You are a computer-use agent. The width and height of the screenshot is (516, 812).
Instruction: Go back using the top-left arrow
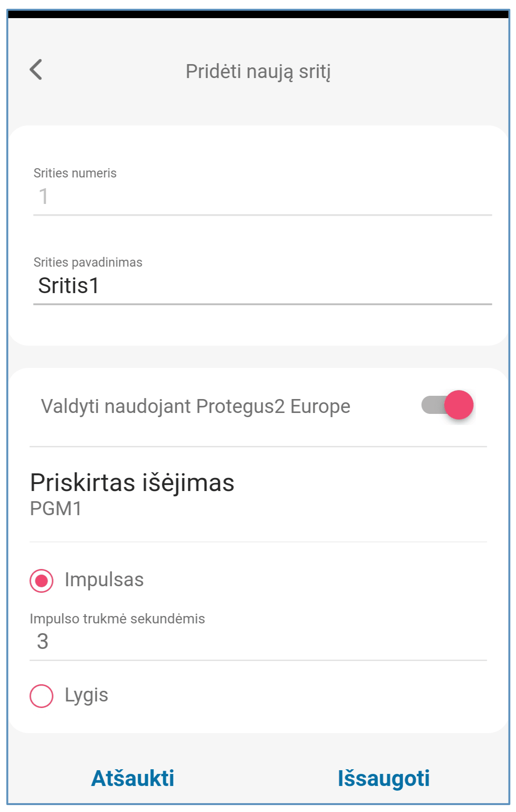pos(36,70)
